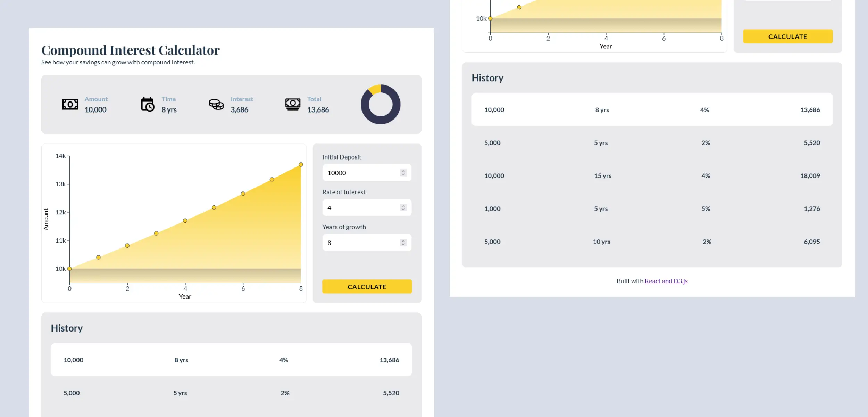Click the Amount money bill icon
868x417 pixels.
[70, 104]
